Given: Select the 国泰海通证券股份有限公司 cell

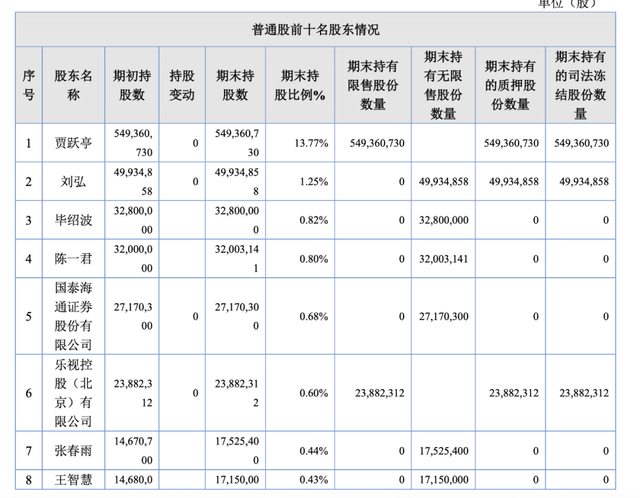Looking at the screenshot, I should [x=73, y=316].
